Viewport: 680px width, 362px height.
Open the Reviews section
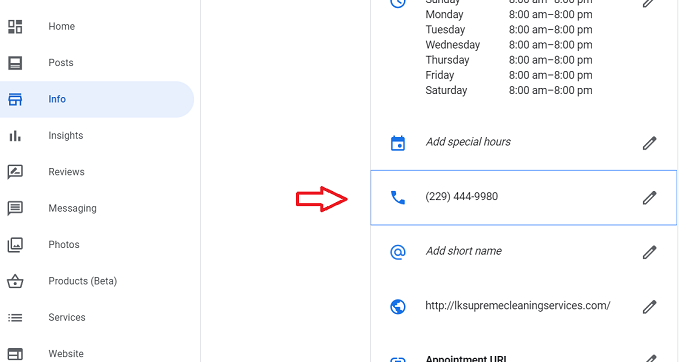click(66, 172)
